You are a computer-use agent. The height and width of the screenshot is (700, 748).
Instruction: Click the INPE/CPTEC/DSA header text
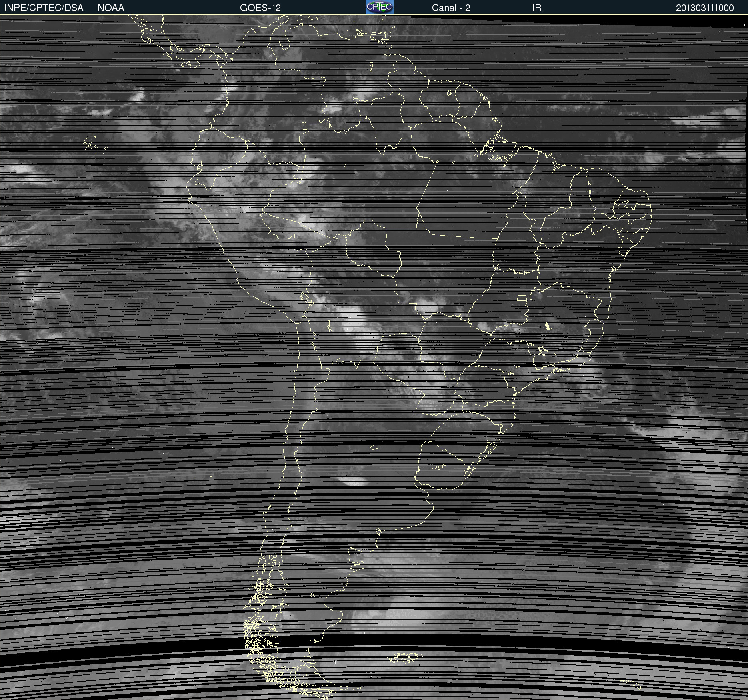(44, 8)
